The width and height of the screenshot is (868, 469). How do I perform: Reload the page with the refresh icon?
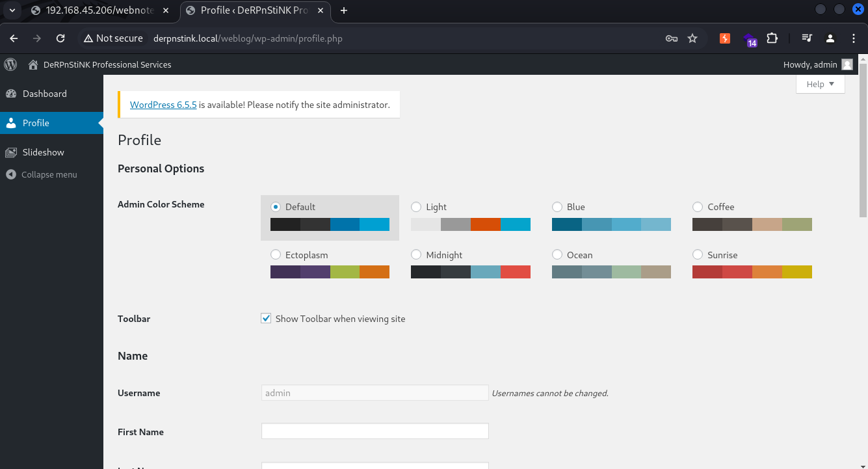pyautogui.click(x=60, y=38)
